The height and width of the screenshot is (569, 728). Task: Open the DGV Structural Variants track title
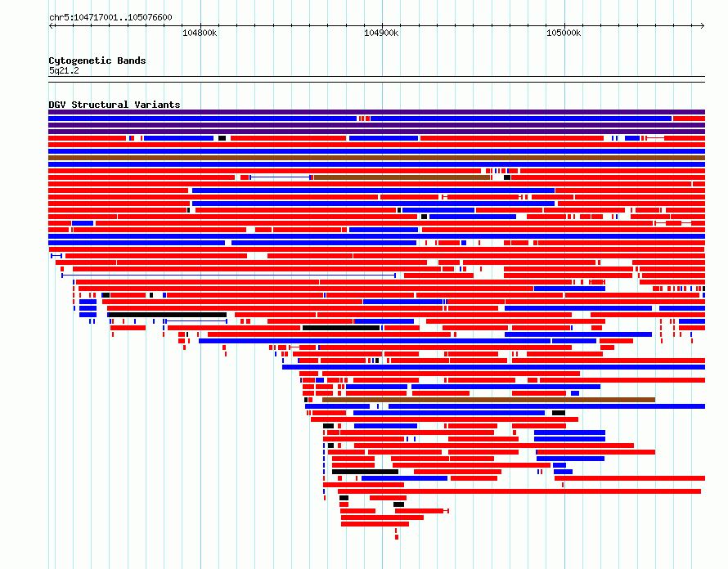(x=115, y=105)
